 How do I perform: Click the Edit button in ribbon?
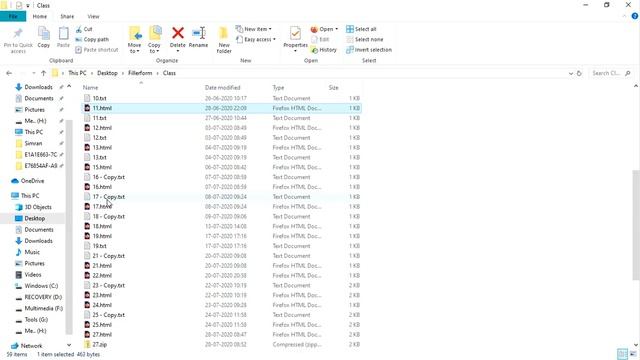tap(320, 40)
